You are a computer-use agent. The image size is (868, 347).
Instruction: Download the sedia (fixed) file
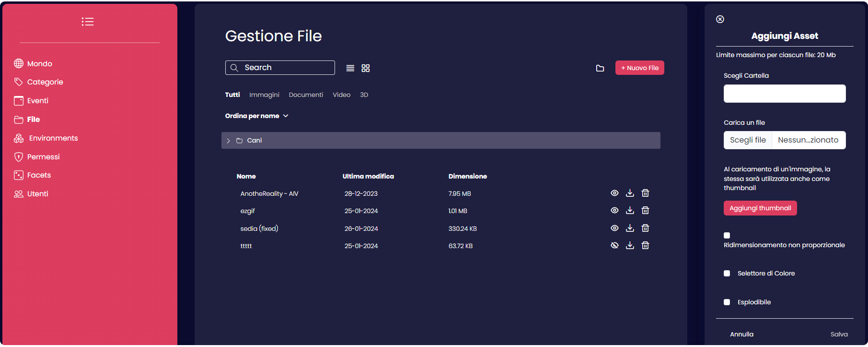[x=630, y=228]
